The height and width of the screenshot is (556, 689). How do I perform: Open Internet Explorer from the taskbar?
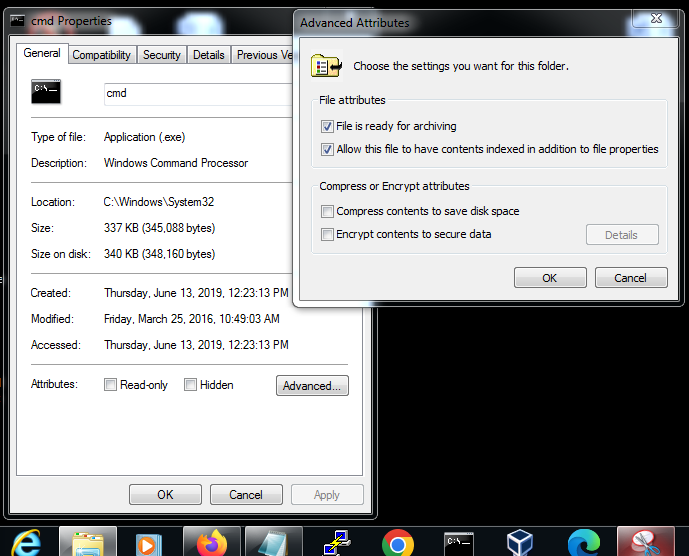[x=26, y=543]
